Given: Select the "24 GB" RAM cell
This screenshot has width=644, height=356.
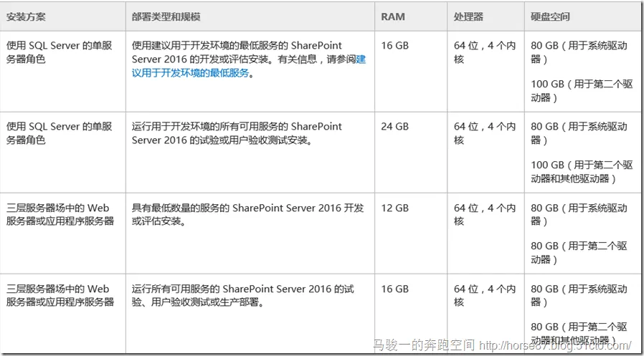Looking at the screenshot, I should 395,127.
